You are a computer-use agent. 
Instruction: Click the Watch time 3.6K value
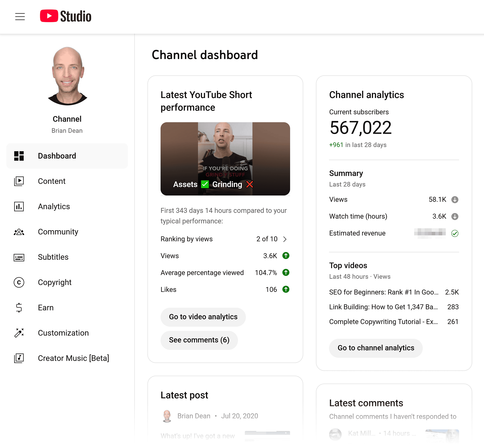[439, 216]
